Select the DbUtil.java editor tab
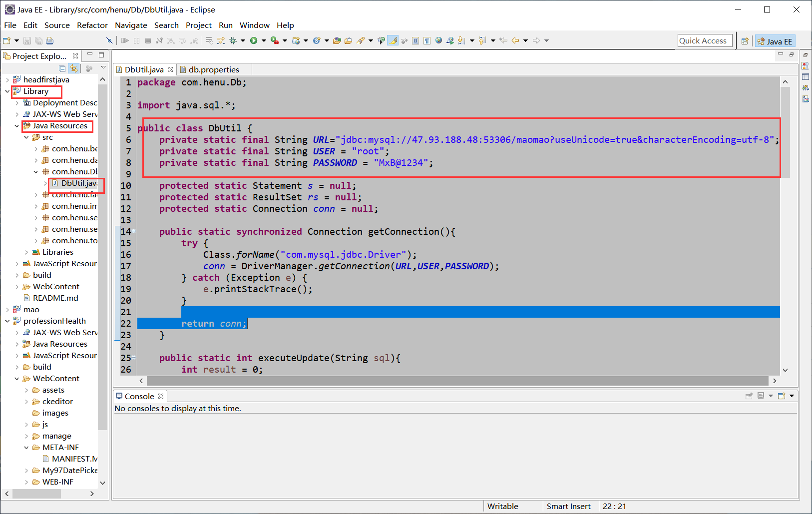This screenshot has width=812, height=514. coord(144,69)
